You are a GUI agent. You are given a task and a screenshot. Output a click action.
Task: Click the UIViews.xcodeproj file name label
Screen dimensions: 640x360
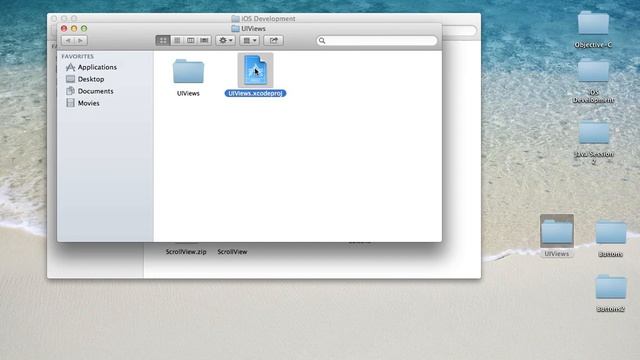(255, 93)
